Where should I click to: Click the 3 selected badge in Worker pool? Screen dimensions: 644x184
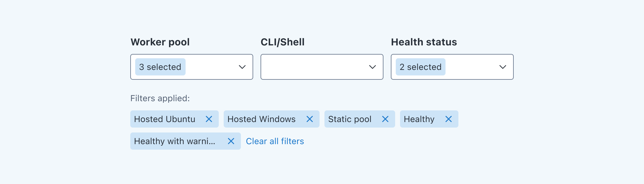[x=160, y=67]
